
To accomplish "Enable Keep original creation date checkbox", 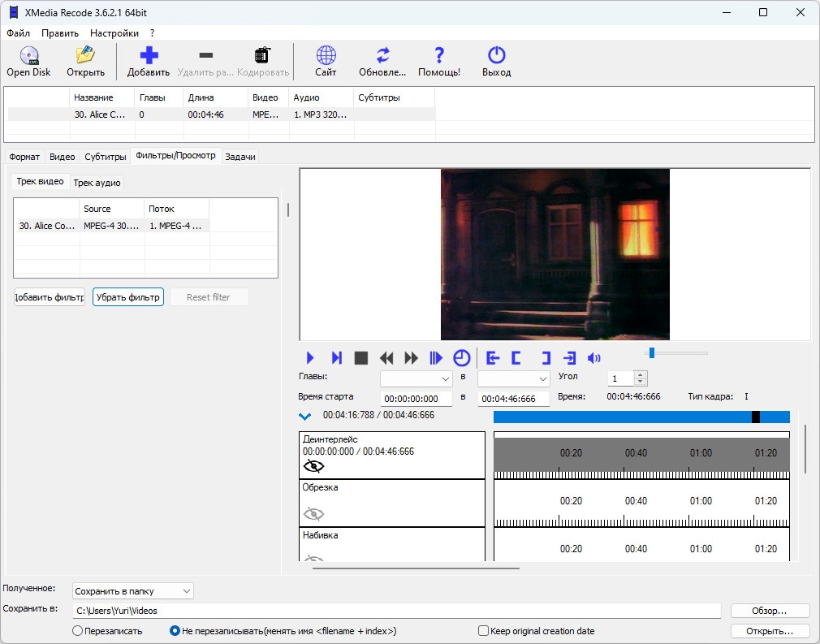I will click(484, 631).
